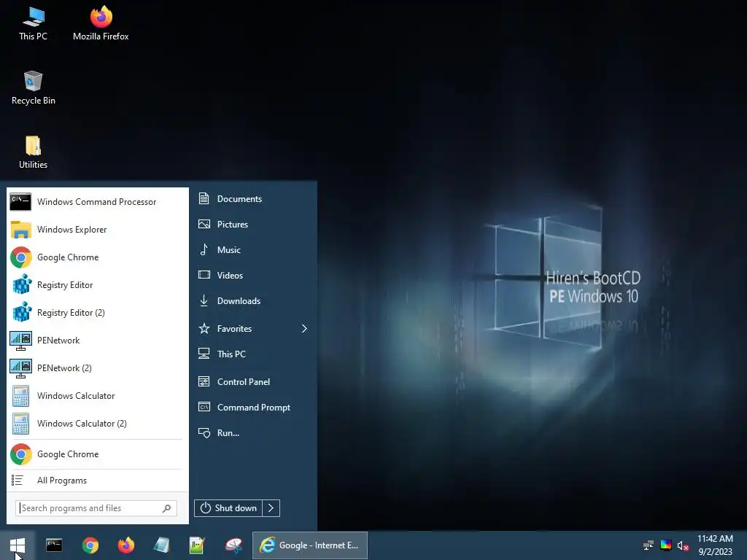Click the muted volume tray icon
This screenshot has width=747, height=560.
[683, 545]
